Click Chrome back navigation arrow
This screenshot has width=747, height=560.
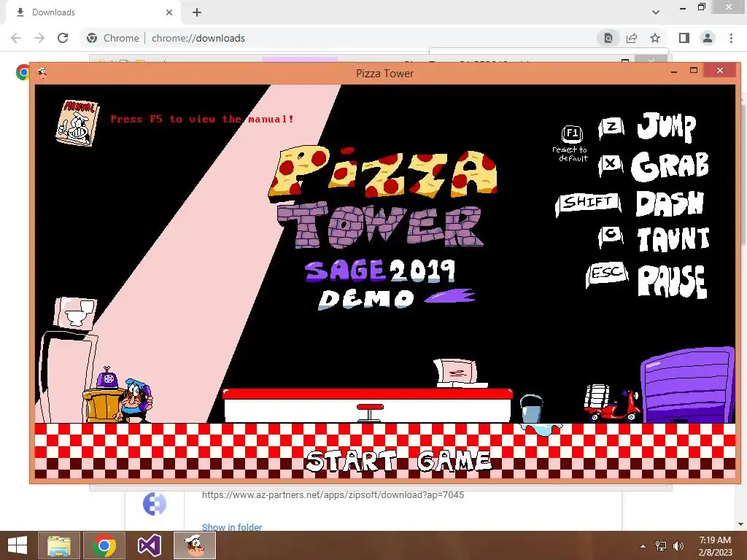click(16, 38)
